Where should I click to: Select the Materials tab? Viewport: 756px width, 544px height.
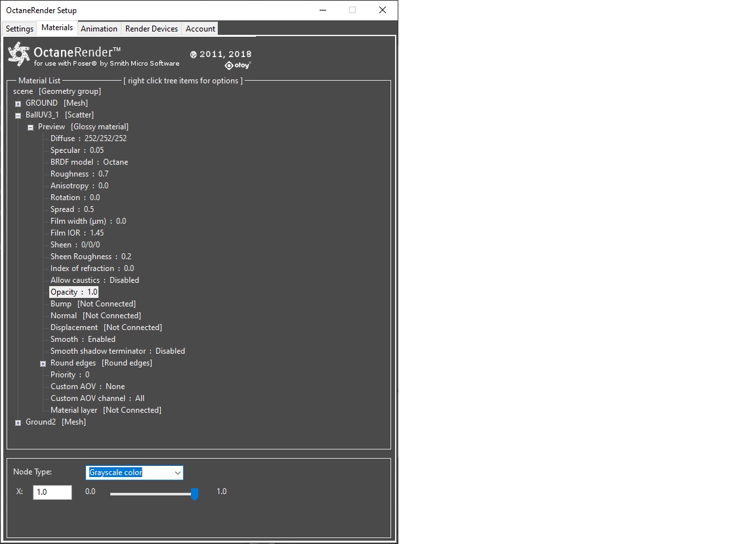point(57,28)
